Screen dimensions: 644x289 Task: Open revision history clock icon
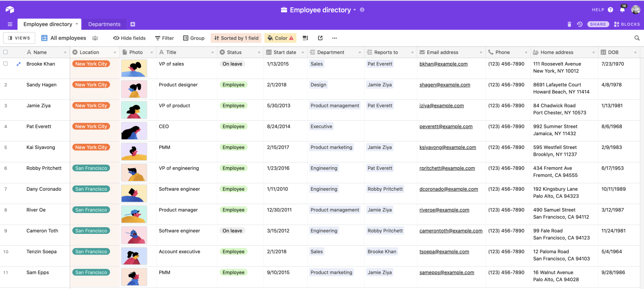coord(580,24)
